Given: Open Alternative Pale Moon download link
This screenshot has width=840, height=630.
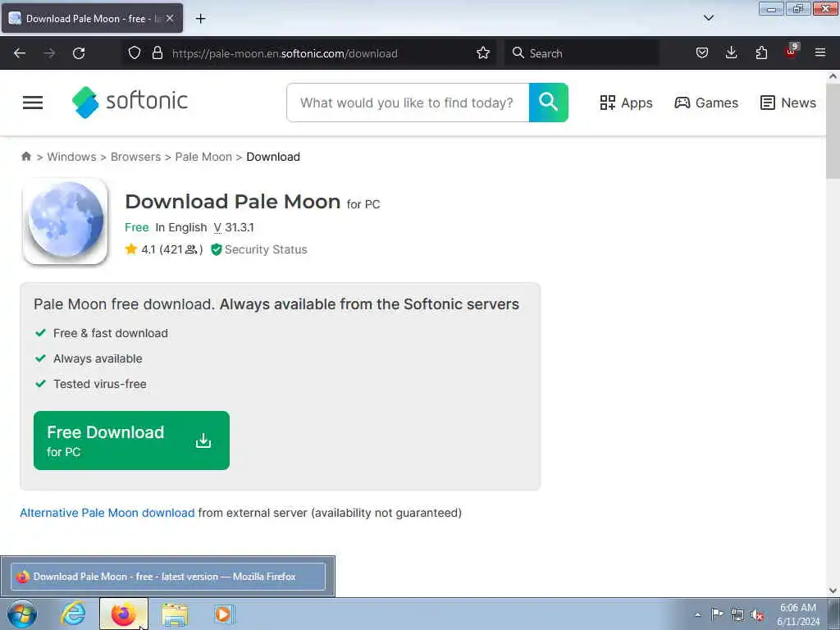Looking at the screenshot, I should pos(107,513).
